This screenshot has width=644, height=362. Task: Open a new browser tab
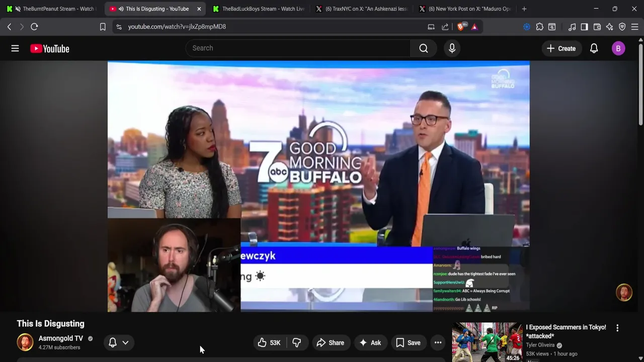coord(524,9)
